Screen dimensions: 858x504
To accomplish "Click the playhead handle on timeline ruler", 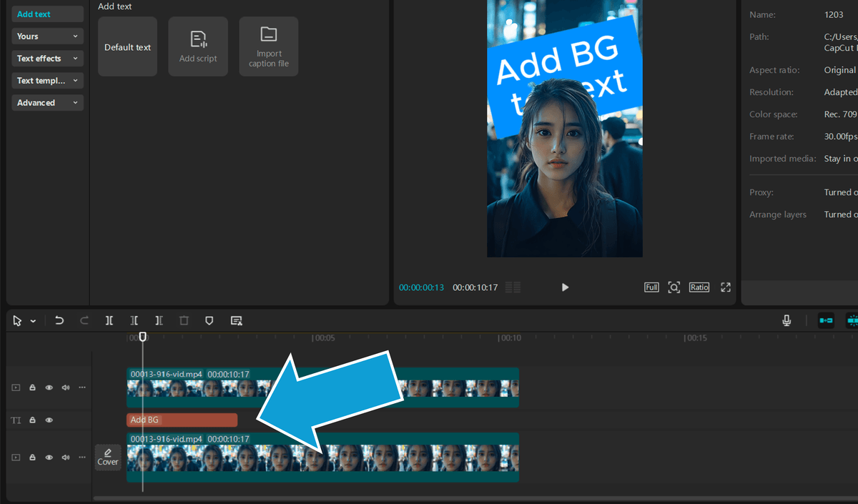I will [x=142, y=336].
